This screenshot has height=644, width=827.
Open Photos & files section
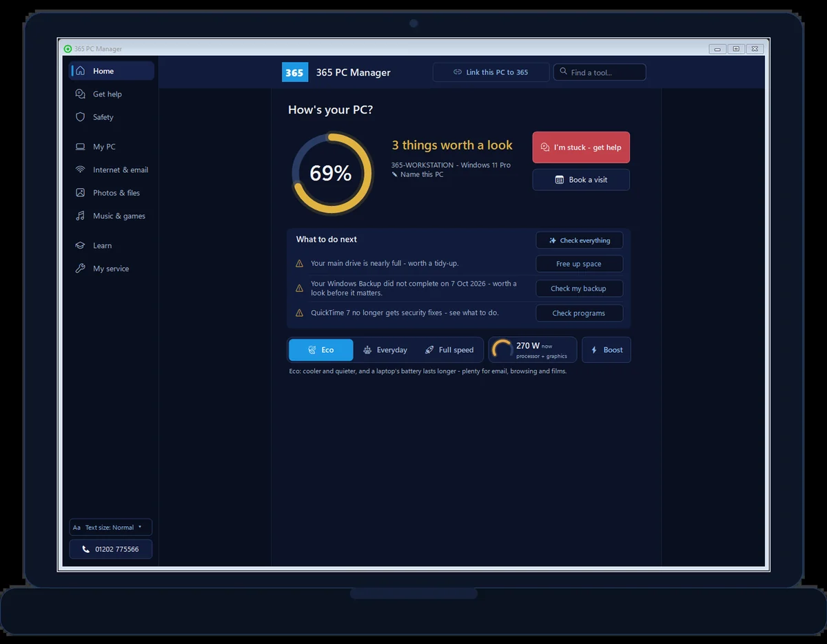pos(112,193)
